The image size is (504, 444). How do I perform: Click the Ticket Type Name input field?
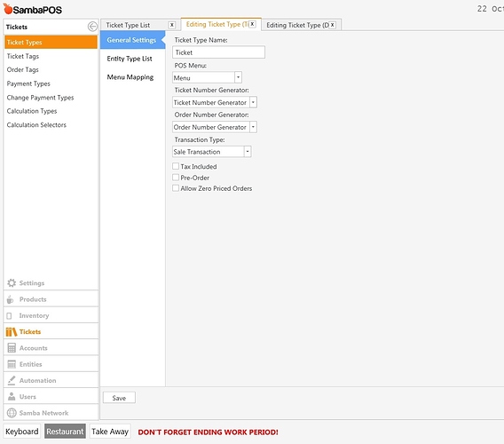click(218, 52)
